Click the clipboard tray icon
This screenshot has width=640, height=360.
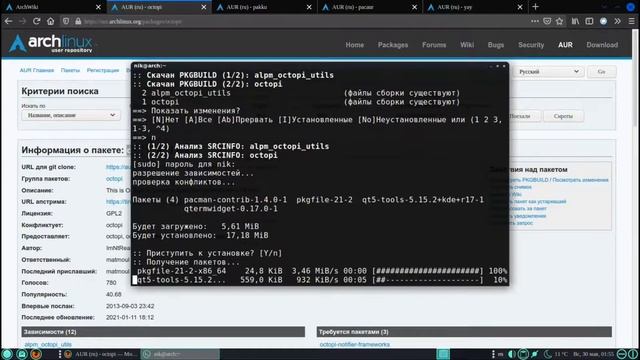(x=523, y=354)
